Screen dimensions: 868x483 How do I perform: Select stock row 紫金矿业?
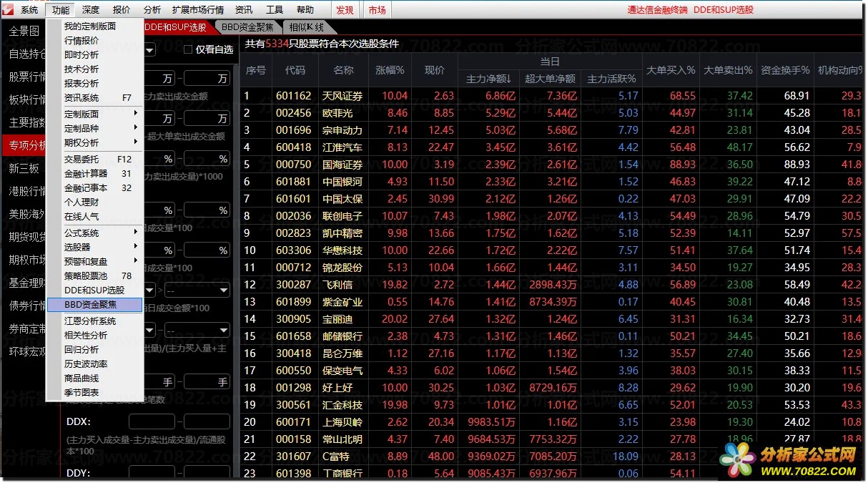pos(551,301)
